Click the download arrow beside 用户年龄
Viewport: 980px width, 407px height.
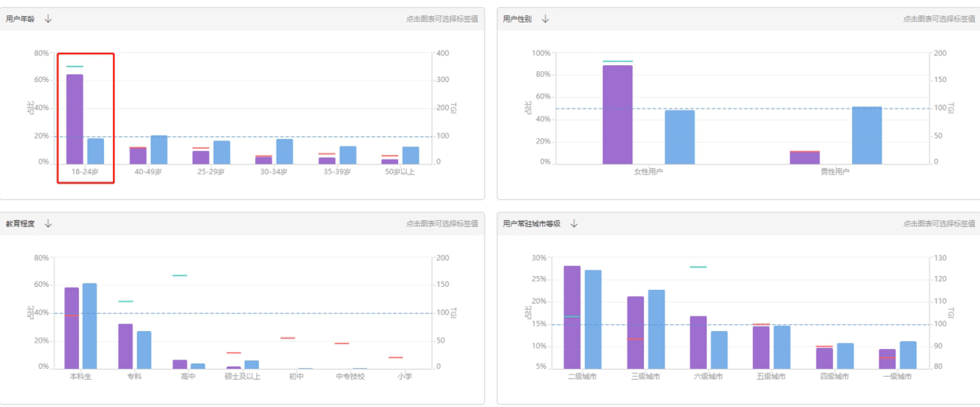49,19
